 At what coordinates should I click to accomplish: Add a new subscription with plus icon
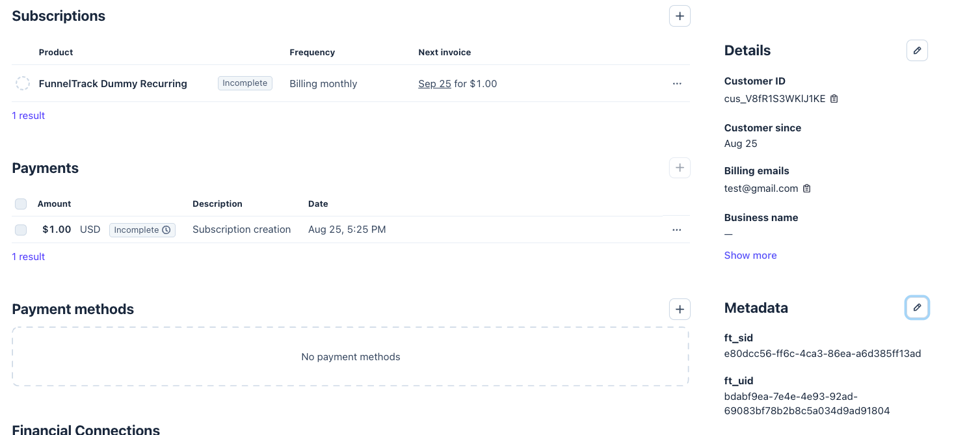click(x=680, y=16)
